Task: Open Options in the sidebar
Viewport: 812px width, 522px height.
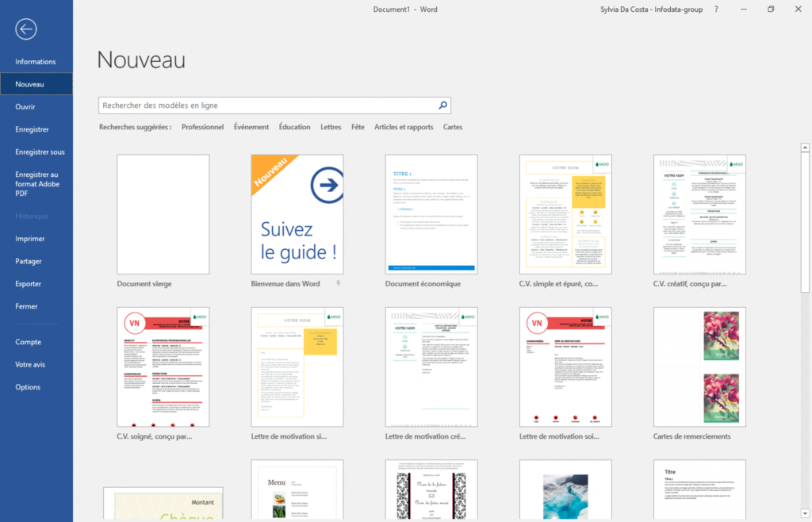Action: (28, 387)
